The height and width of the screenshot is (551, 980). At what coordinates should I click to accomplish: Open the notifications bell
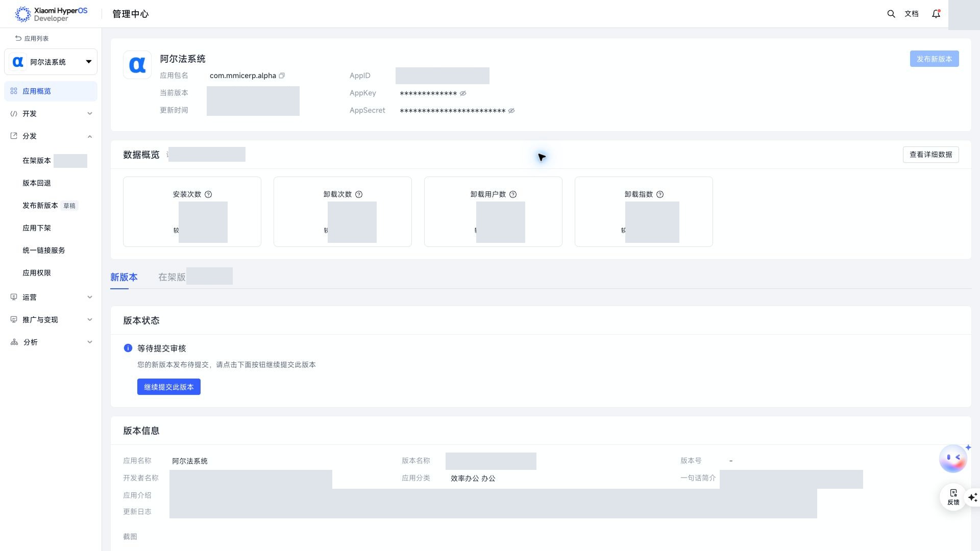click(936, 14)
